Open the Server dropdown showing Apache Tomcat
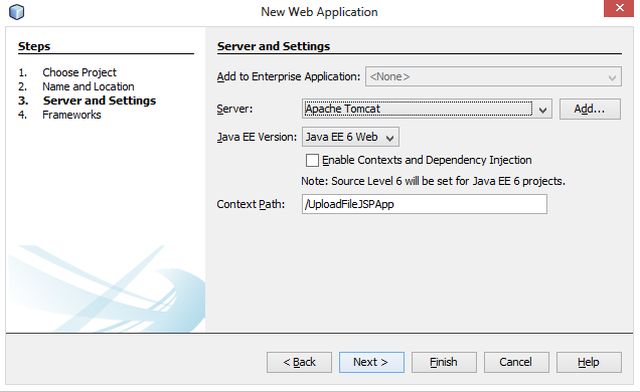 coord(427,109)
